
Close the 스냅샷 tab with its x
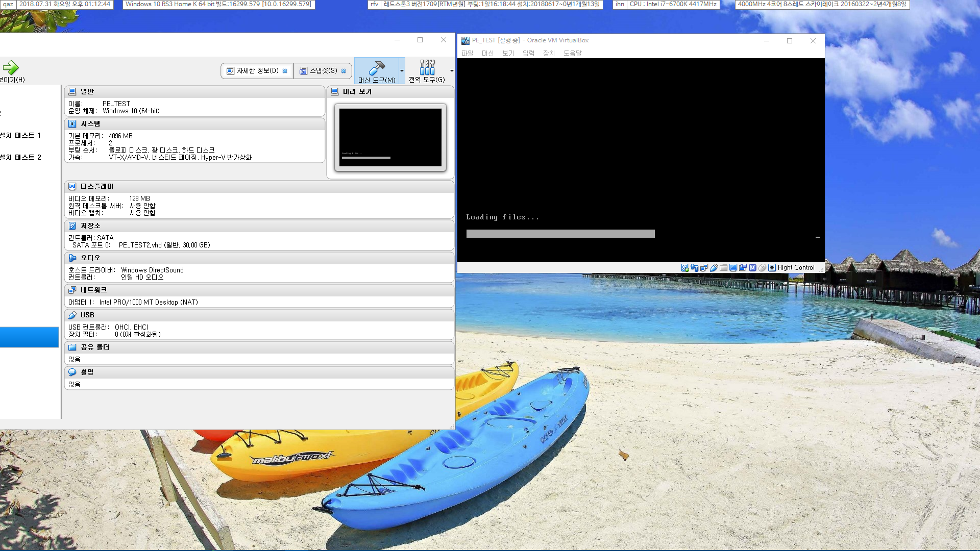[x=344, y=71]
